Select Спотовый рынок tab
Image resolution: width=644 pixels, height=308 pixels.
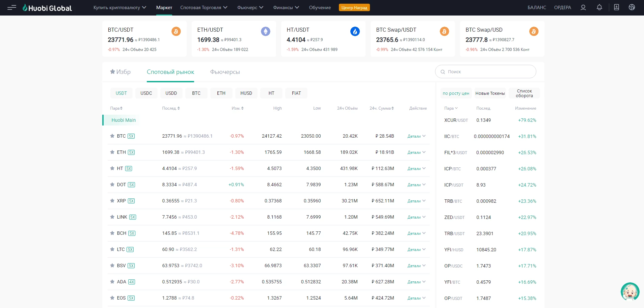click(x=170, y=72)
